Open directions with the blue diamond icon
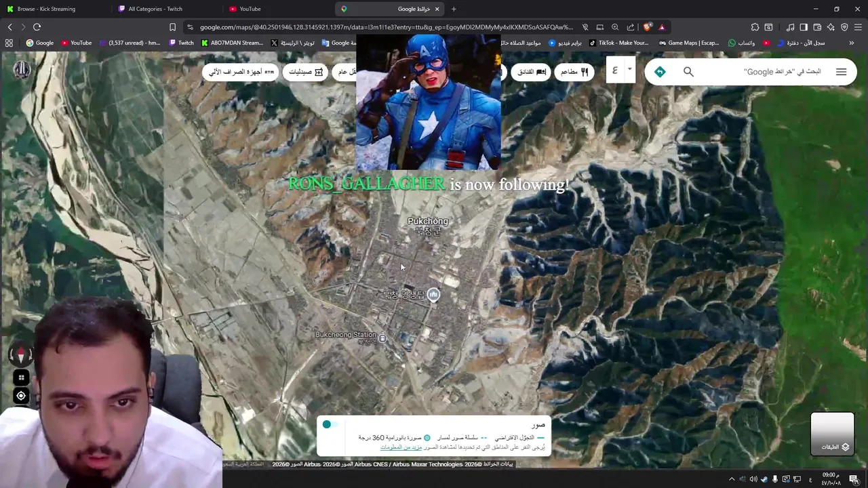 [660, 72]
